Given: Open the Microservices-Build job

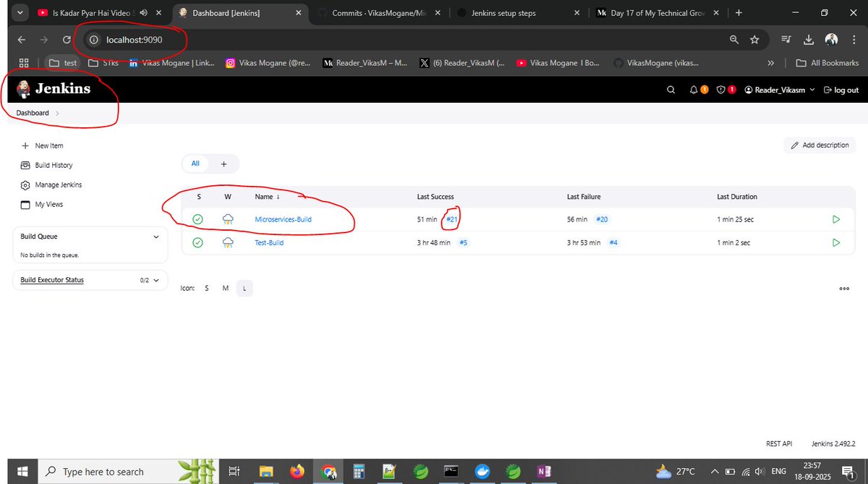Looking at the screenshot, I should coord(283,219).
